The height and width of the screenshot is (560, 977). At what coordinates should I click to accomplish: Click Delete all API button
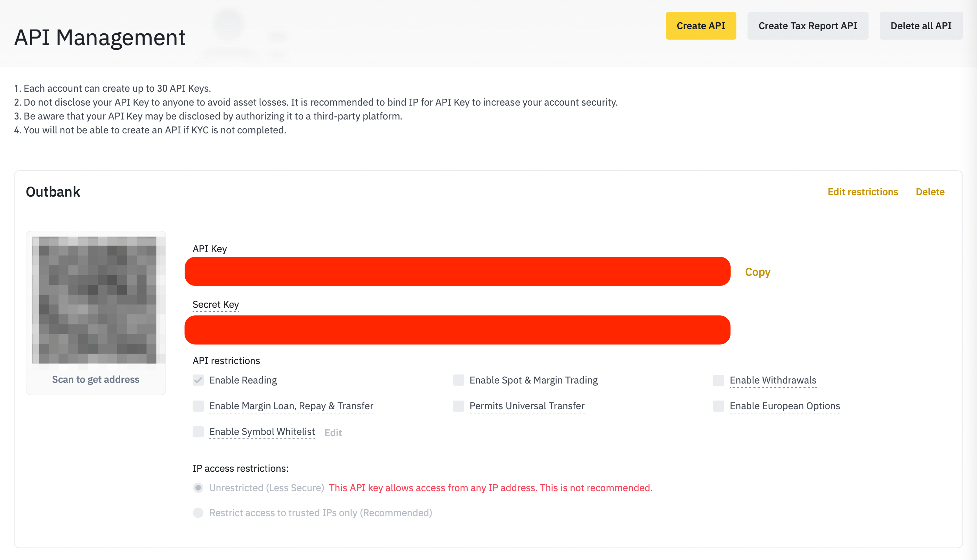point(921,26)
